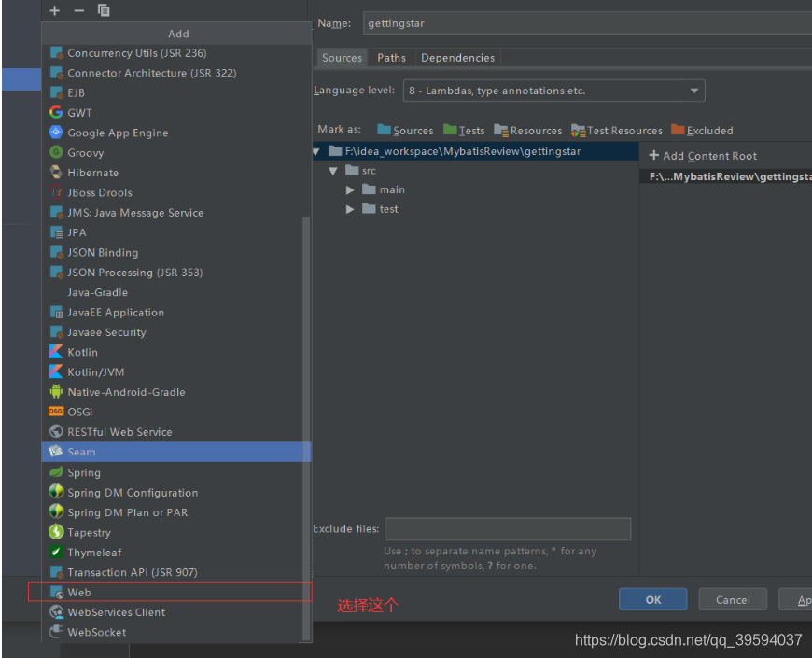
Task: Select the GWT Google icon entry
Action: [x=56, y=112]
